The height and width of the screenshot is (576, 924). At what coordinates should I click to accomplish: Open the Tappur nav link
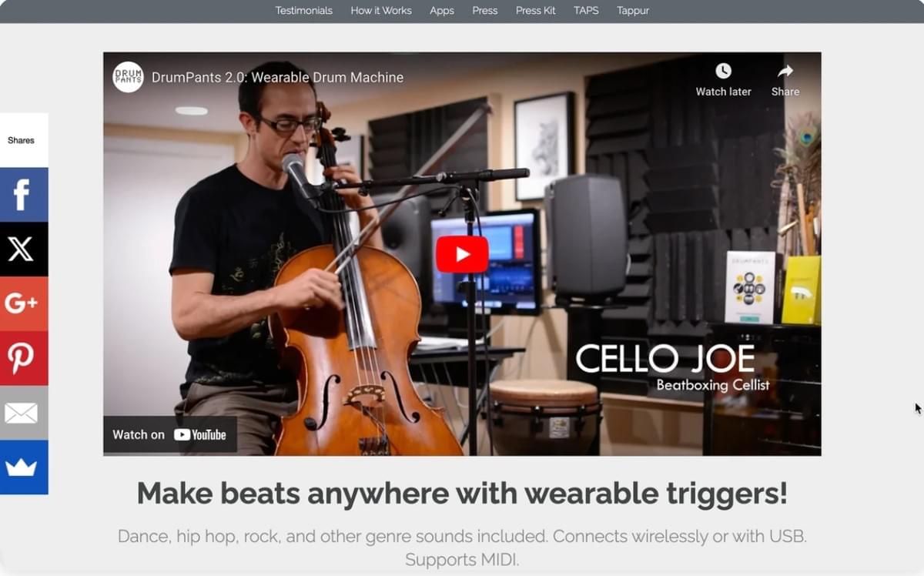633,11
